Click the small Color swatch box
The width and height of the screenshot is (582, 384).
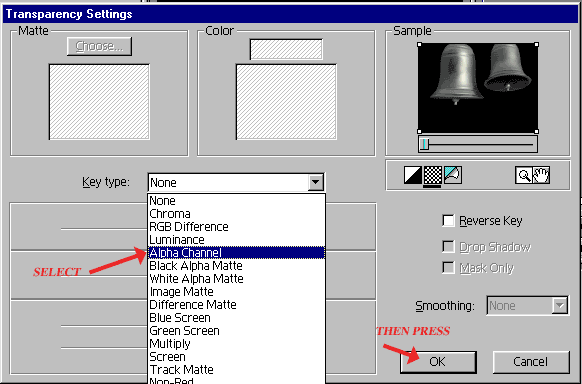pos(286,49)
